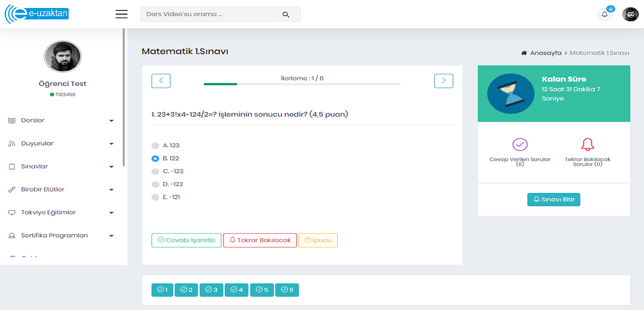The image size is (644, 310).
Task: Click the e-uzaktan logo
Action: tap(37, 14)
